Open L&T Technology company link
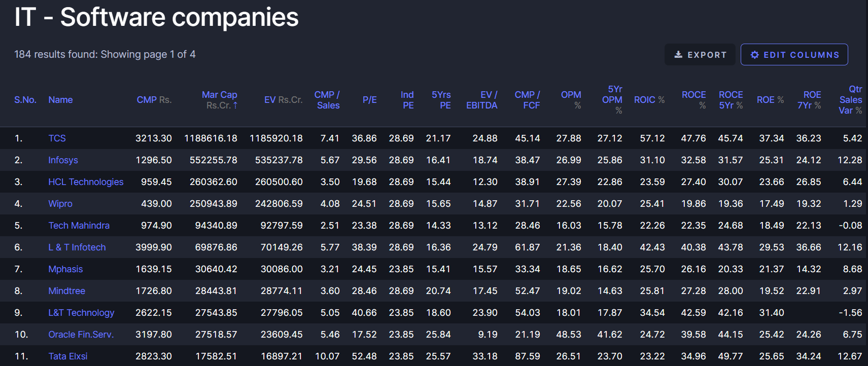This screenshot has height=366, width=868. click(81, 313)
